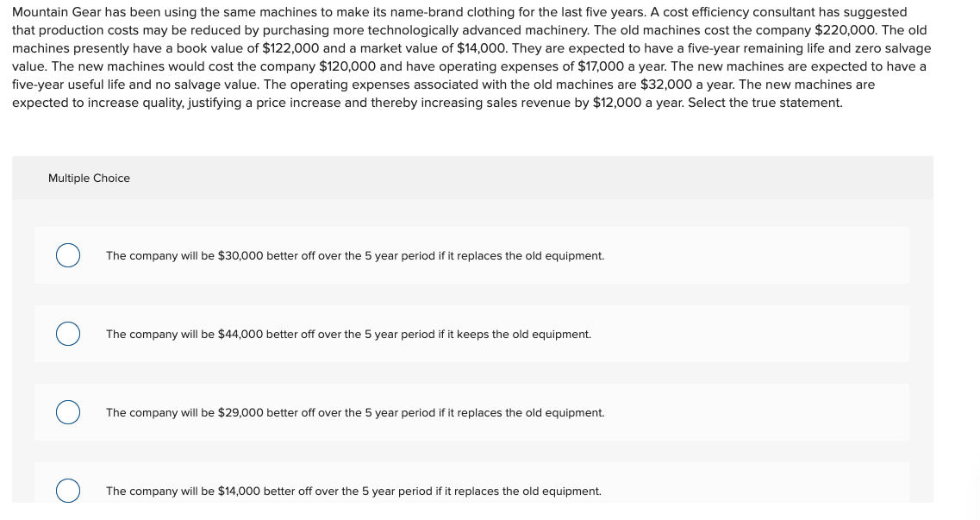Image resolution: width=980 pixels, height=520 pixels.
Task: Click the question paragraph about Mountain Gear
Action: 471,57
